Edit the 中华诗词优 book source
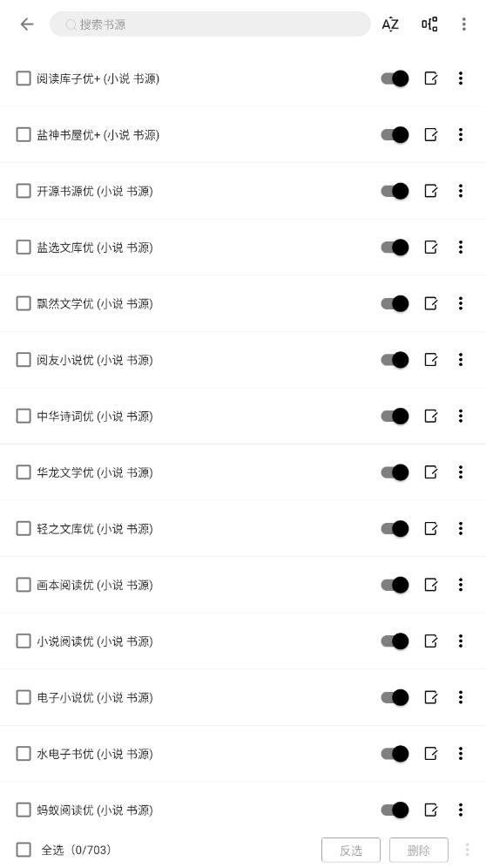 430,417
